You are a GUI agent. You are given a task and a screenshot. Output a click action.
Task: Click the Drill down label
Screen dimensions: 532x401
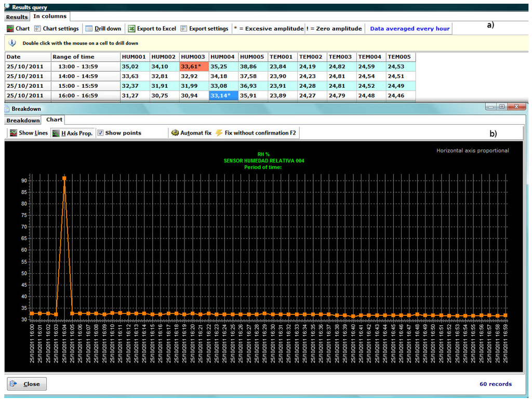[x=108, y=29]
